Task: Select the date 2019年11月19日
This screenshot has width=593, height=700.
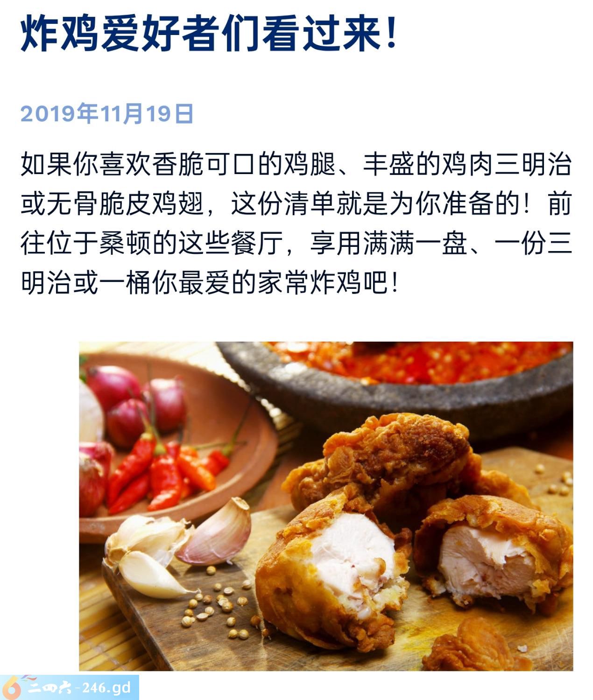Action: tap(107, 114)
